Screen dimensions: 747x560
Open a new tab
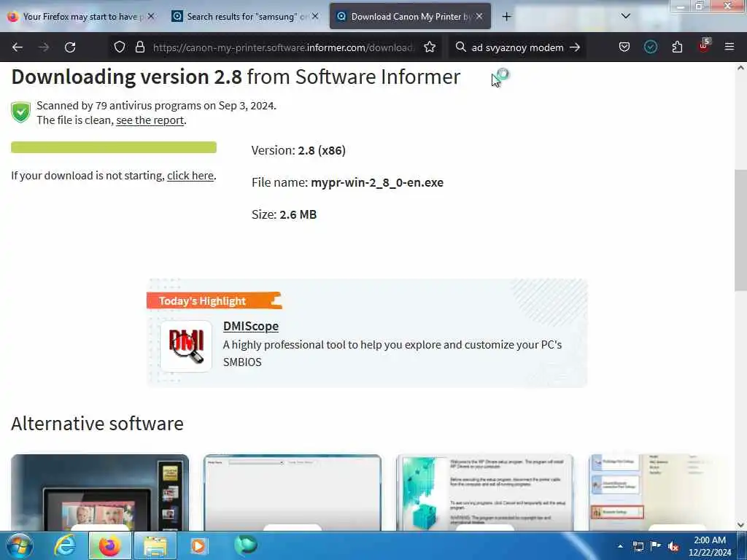tap(506, 17)
